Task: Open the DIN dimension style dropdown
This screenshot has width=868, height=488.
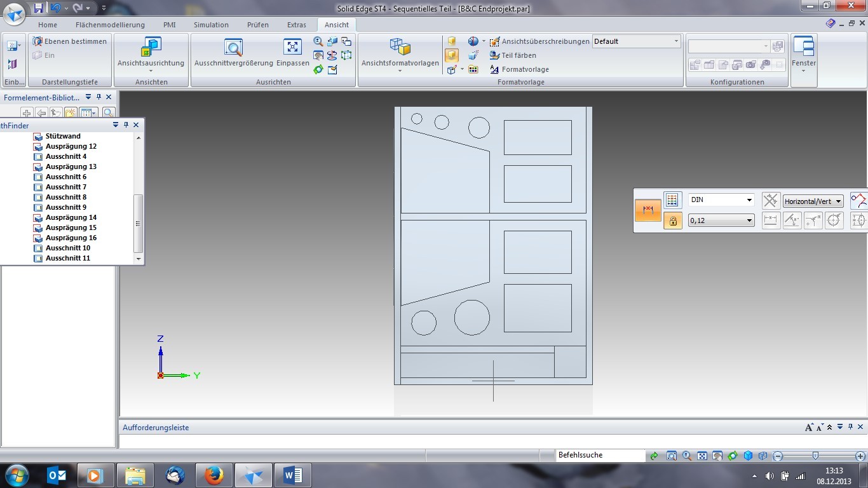Action: click(x=721, y=200)
